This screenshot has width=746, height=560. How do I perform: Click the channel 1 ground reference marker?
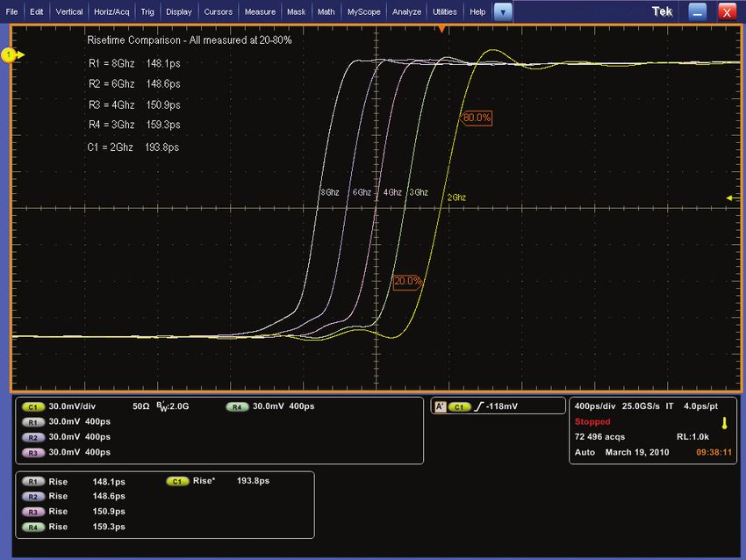tap(11, 56)
